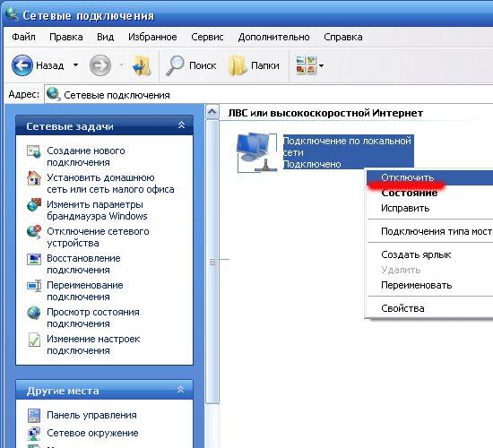Click the Windows firewall settings icon
Image resolution: width=493 pixels, height=448 pixels.
point(34,205)
